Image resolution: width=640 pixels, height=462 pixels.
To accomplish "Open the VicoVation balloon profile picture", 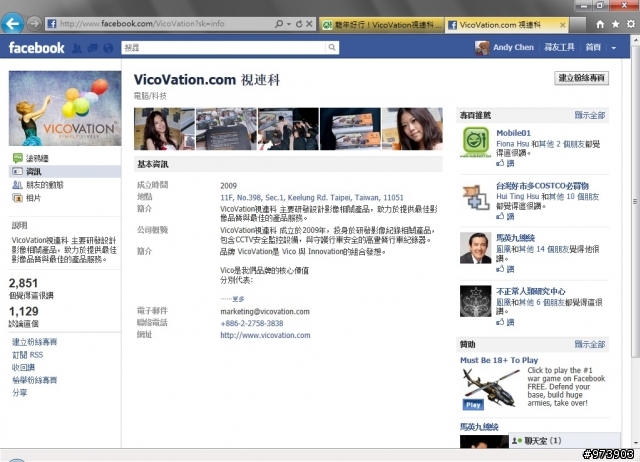I will point(65,108).
